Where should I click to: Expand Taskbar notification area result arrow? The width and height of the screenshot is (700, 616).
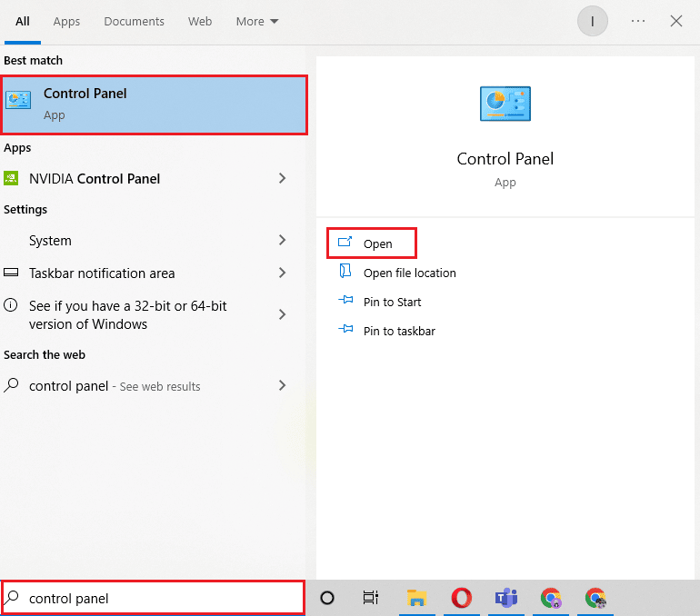coord(282,273)
